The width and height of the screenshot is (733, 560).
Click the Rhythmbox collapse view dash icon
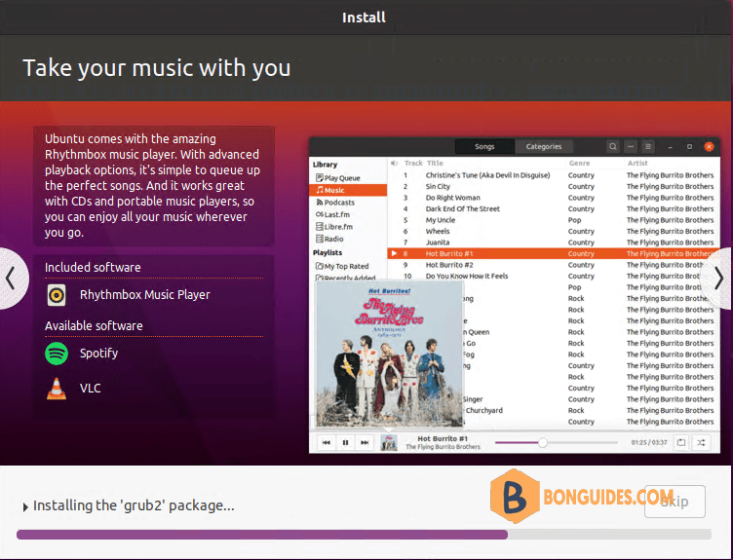pos(630,147)
